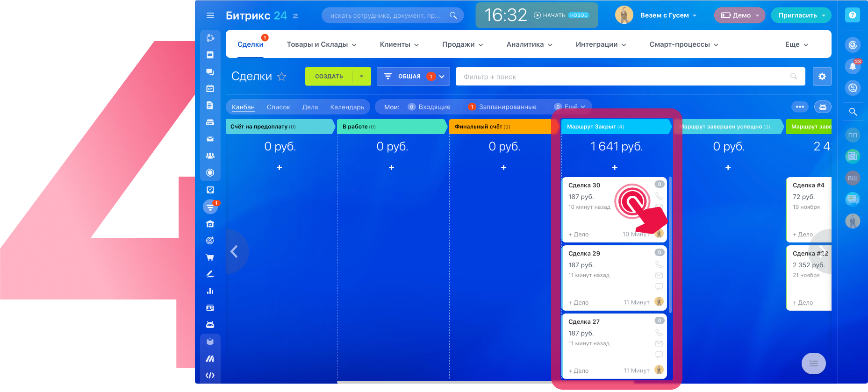Expand the Еще menu in CRM navigation

pos(796,44)
